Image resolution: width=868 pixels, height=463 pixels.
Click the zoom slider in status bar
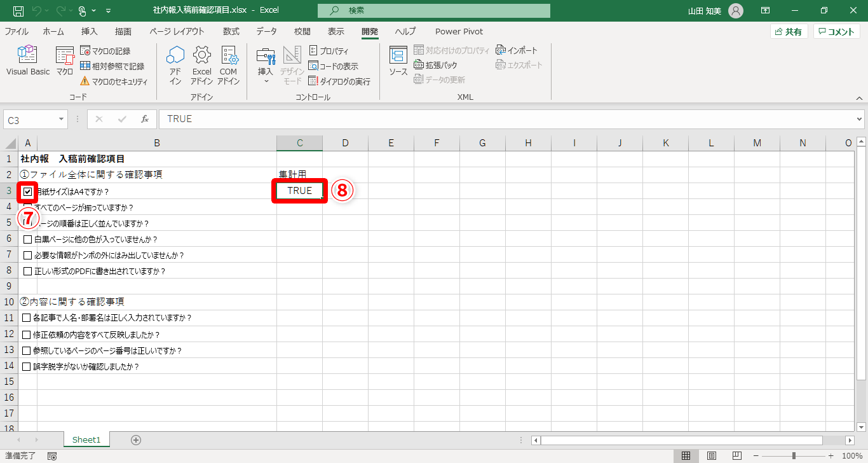tap(794, 456)
